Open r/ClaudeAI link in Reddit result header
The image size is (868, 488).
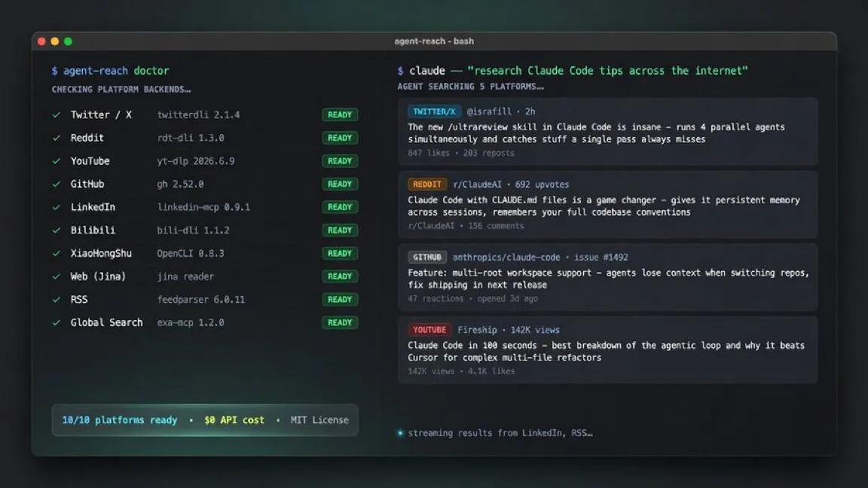[x=477, y=185]
